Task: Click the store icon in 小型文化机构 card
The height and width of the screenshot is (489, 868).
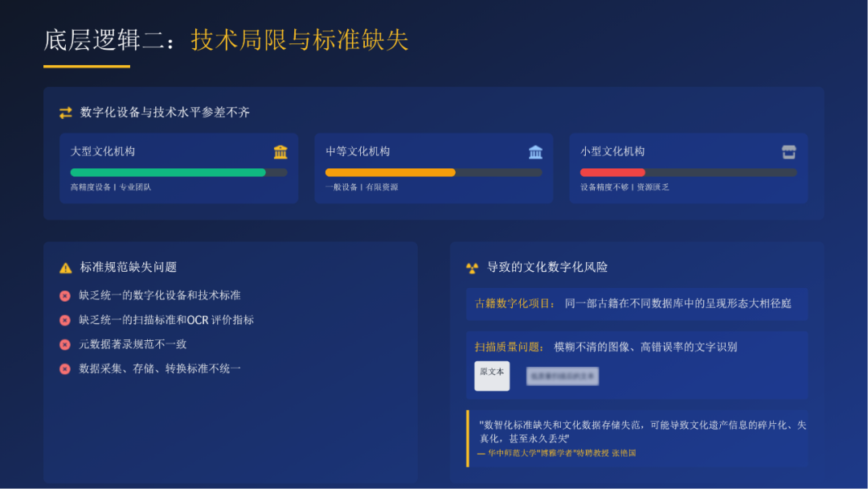Action: (789, 152)
